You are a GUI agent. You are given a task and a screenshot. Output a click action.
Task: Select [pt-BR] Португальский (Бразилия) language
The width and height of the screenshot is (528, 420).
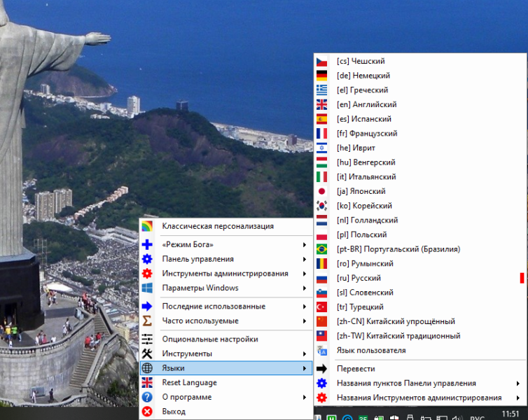pos(420,249)
